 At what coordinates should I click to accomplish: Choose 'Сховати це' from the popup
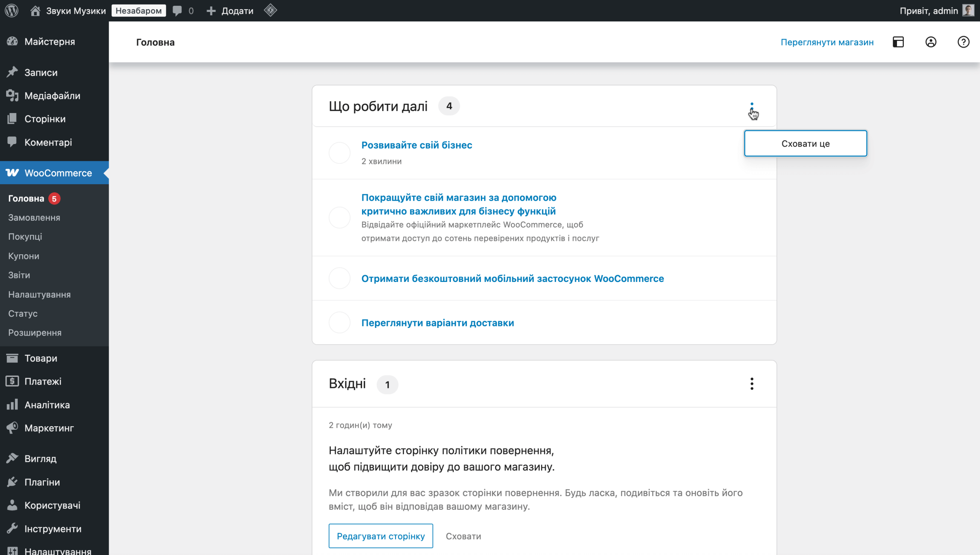pos(805,144)
